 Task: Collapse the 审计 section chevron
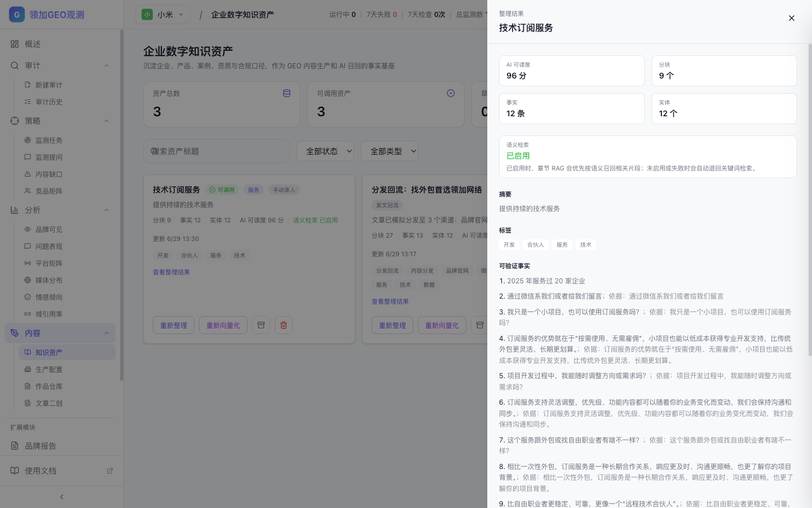107,65
